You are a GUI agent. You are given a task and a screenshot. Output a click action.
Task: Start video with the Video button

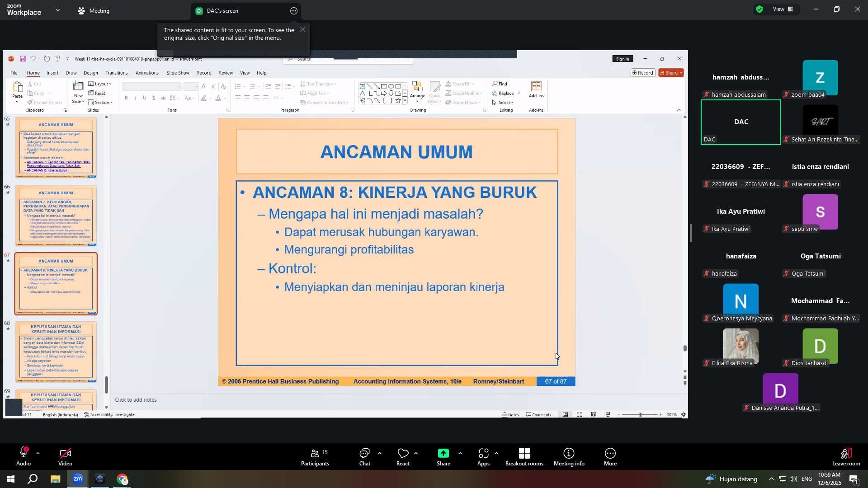65,456
